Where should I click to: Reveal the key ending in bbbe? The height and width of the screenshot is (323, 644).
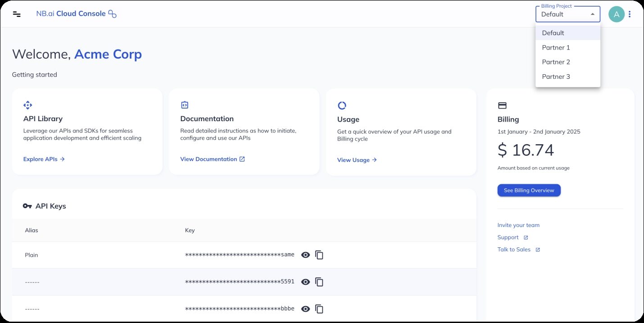305,309
